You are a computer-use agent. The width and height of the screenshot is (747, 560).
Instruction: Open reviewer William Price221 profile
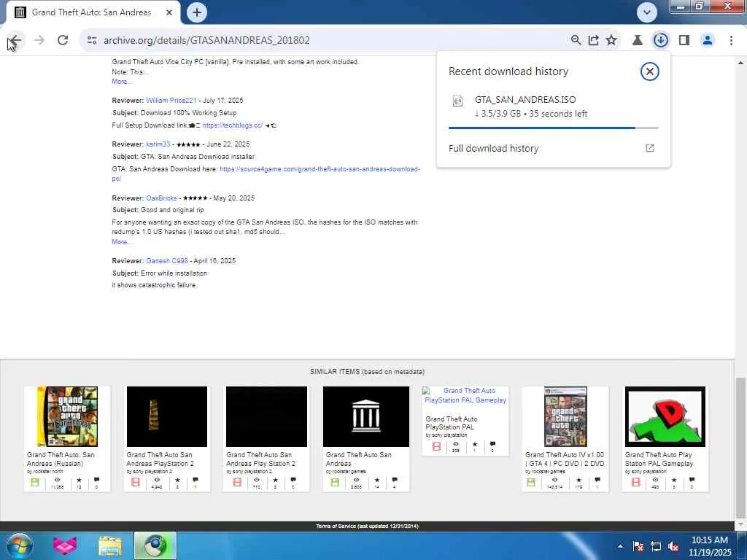pyautogui.click(x=171, y=101)
